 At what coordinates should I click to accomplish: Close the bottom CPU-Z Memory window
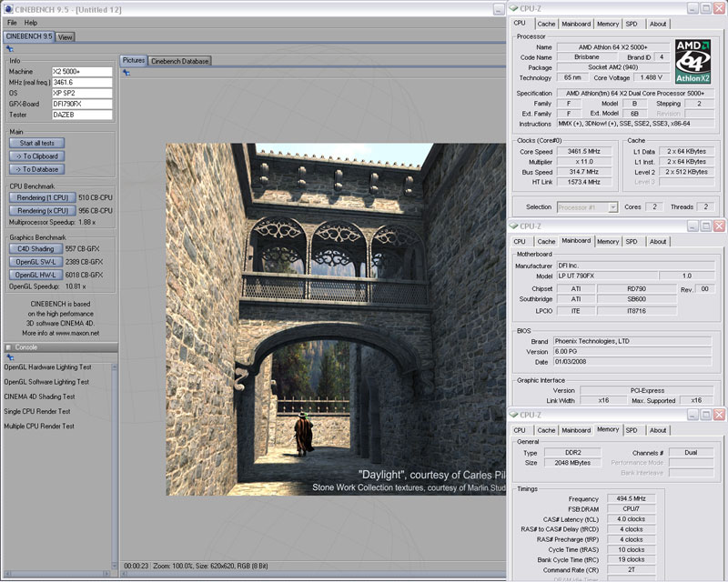719,415
